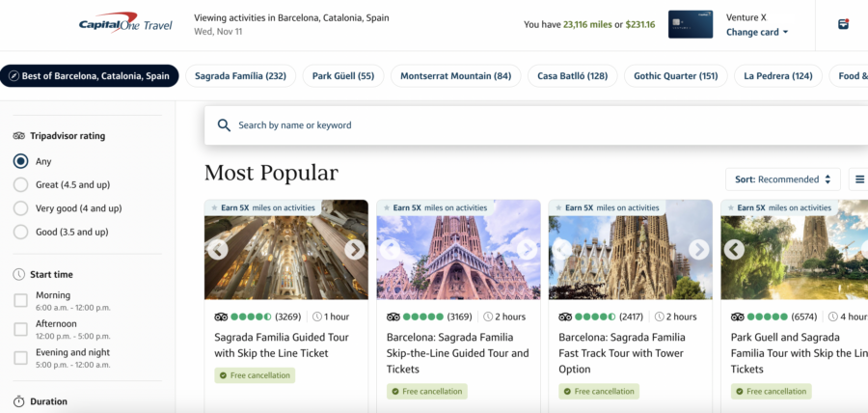This screenshot has width=868, height=413.
Task: Click Earn 5X miles banner on first card
Action: [263, 207]
